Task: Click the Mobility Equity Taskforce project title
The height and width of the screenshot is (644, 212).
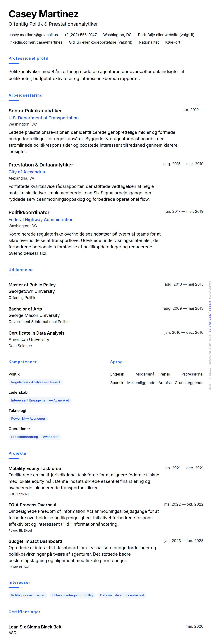Action: tap(35, 468)
